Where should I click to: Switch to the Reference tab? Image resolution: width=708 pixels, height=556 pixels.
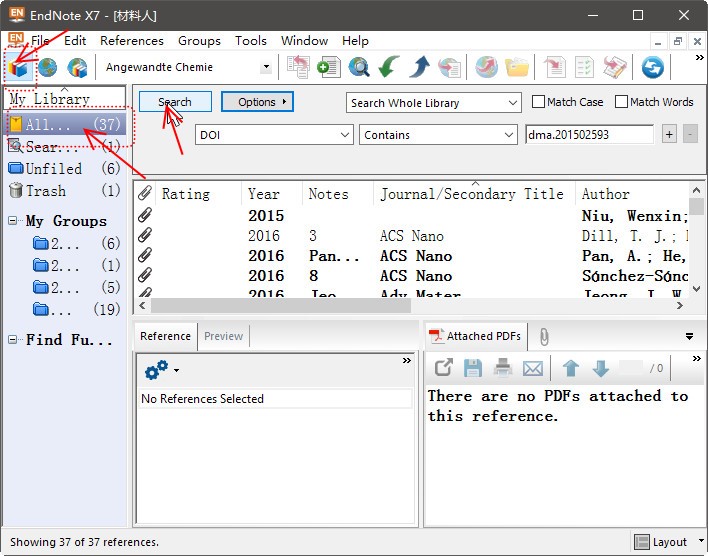165,336
